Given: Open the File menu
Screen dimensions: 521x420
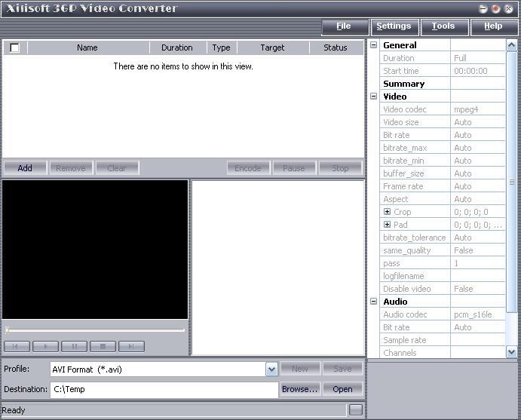Looking at the screenshot, I should pyautogui.click(x=343, y=26).
